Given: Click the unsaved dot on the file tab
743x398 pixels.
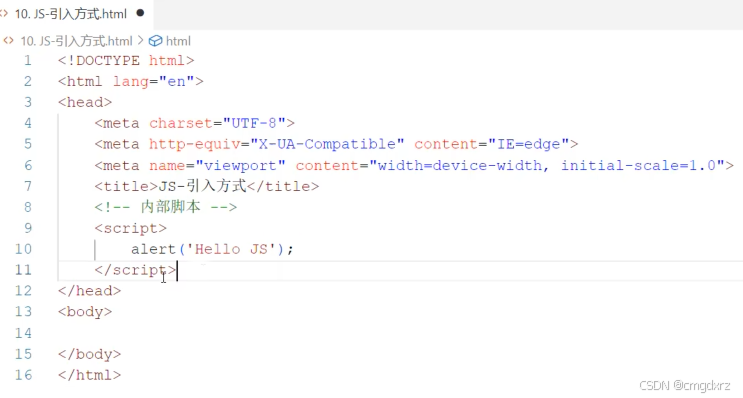Looking at the screenshot, I should [x=140, y=13].
